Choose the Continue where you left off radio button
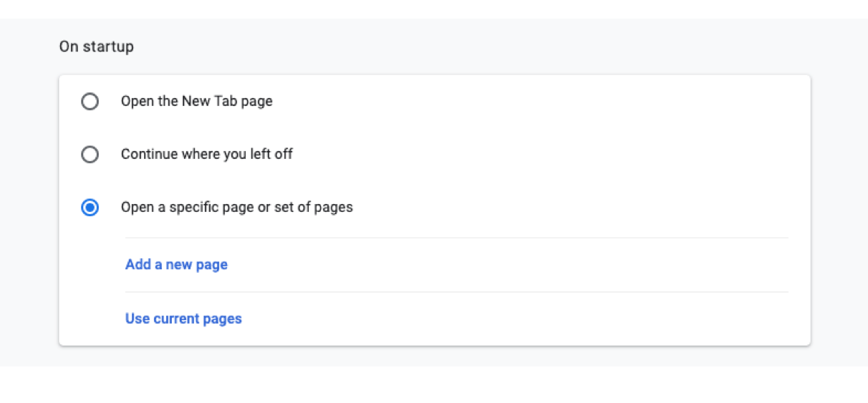The image size is (868, 403). [x=90, y=155]
